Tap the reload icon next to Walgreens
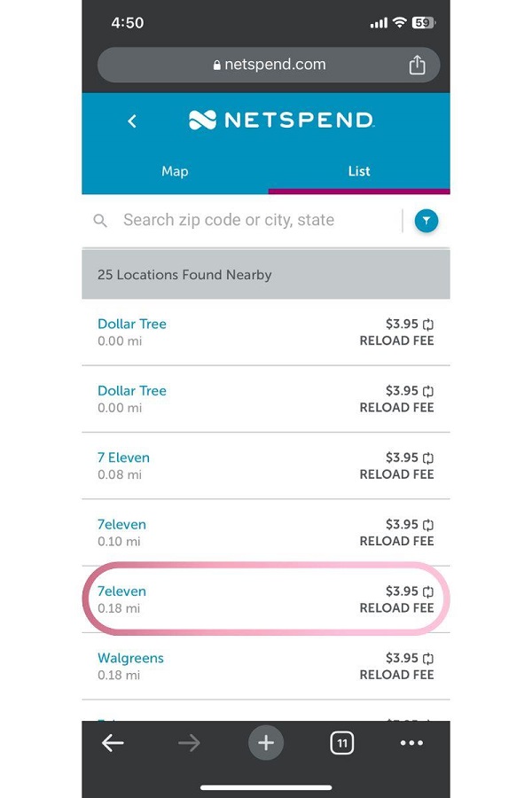Screen dimensions: 532x798 [427, 657]
